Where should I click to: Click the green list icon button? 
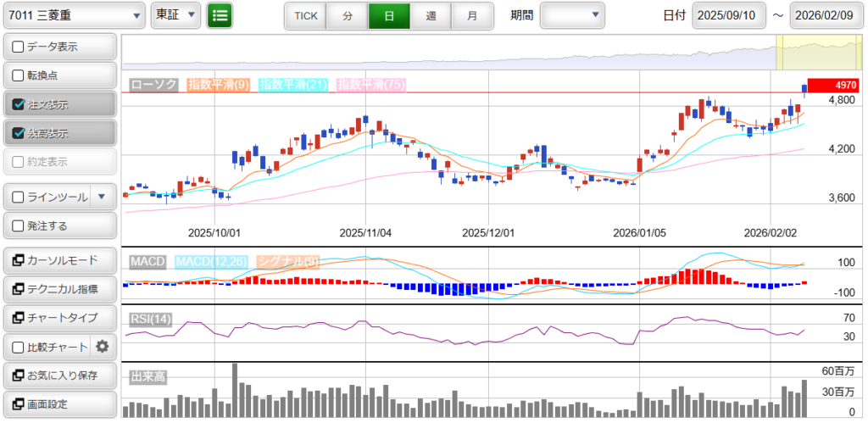click(220, 15)
